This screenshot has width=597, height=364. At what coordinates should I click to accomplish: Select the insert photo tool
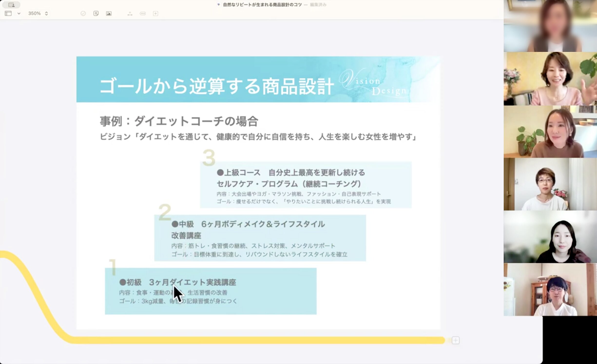click(109, 14)
